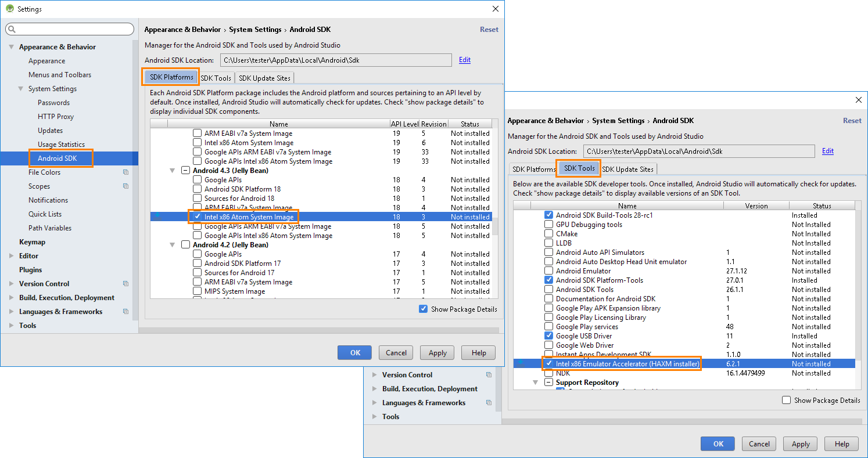Click the project icon beside Version Control in left window
The width and height of the screenshot is (868, 458).
(125, 284)
